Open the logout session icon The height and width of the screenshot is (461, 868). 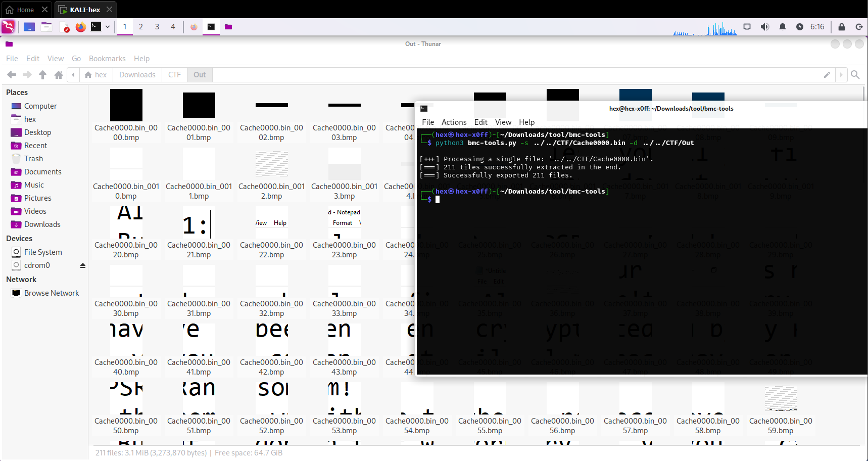pyautogui.click(x=859, y=27)
